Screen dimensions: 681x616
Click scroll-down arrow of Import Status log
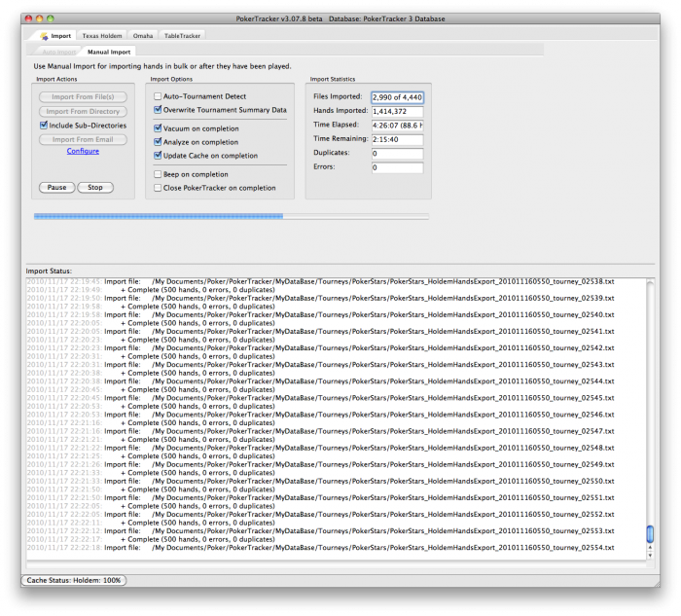[x=650, y=556]
